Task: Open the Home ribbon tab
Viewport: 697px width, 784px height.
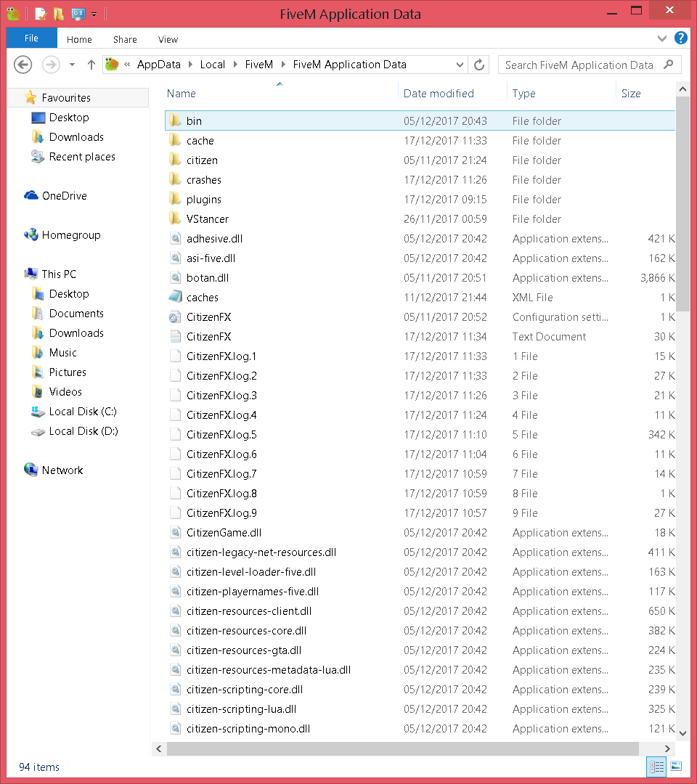Action: point(79,39)
